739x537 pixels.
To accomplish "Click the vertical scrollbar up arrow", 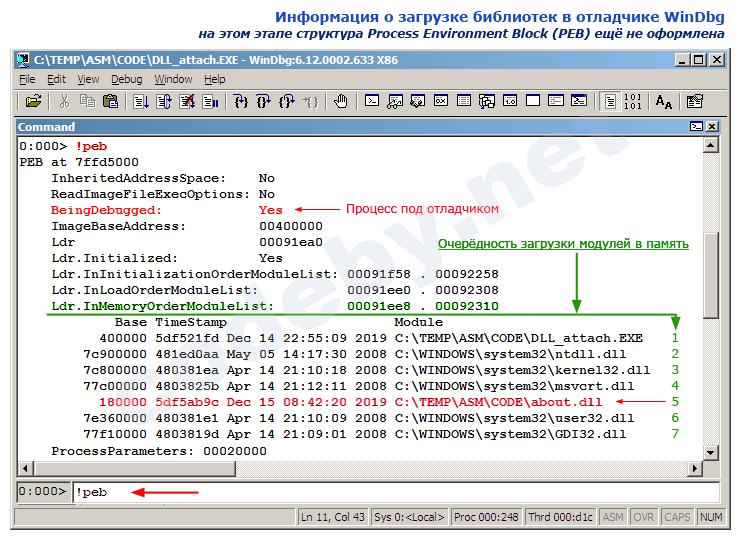I will [x=710, y=145].
